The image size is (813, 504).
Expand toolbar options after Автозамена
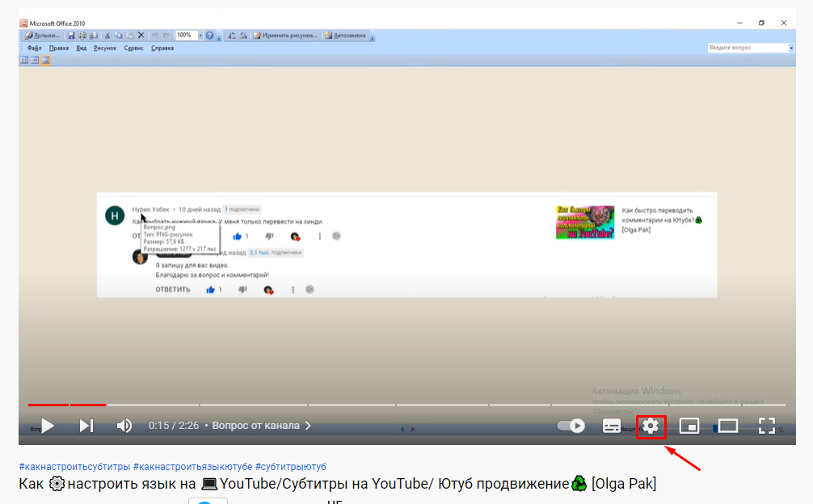[x=373, y=37]
